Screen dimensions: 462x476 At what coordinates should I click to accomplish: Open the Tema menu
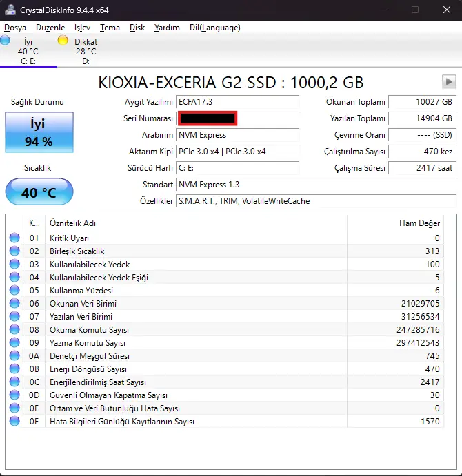(x=110, y=28)
